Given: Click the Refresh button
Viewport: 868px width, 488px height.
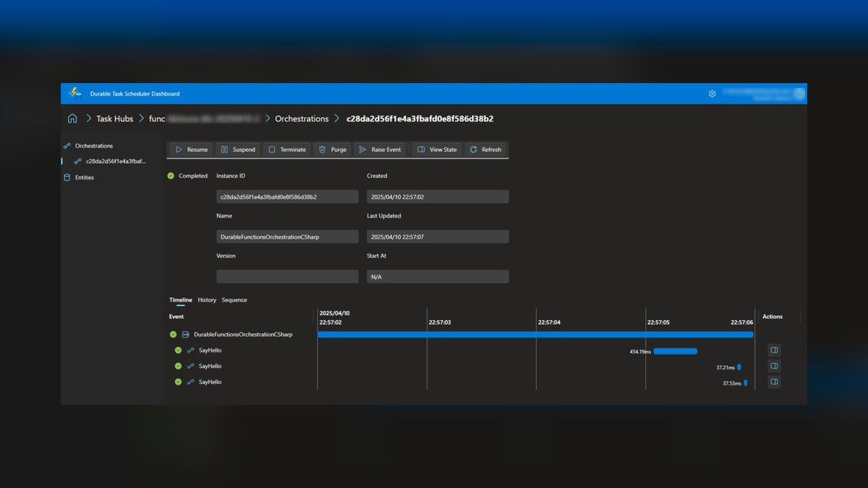Looking at the screenshot, I should coord(485,150).
